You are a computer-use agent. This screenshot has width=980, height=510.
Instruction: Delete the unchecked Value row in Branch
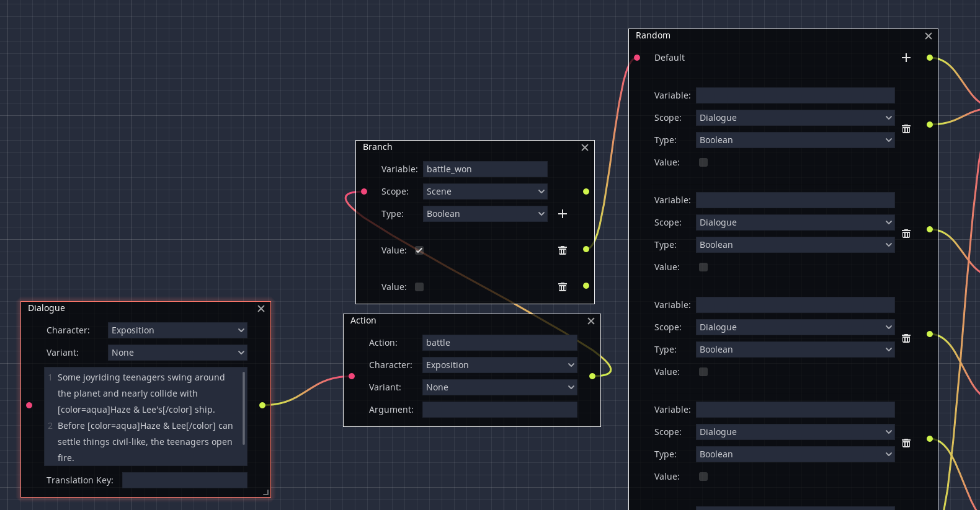(x=563, y=287)
